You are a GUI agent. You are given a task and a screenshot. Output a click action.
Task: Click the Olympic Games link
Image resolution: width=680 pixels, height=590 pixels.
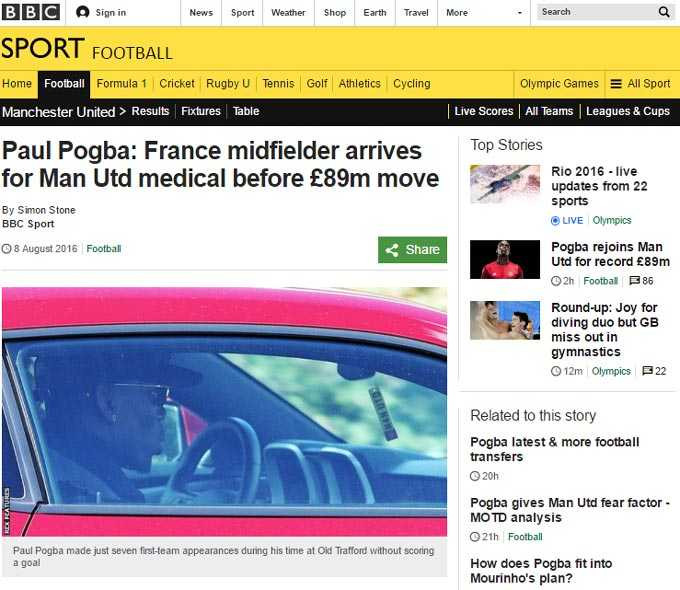click(559, 84)
